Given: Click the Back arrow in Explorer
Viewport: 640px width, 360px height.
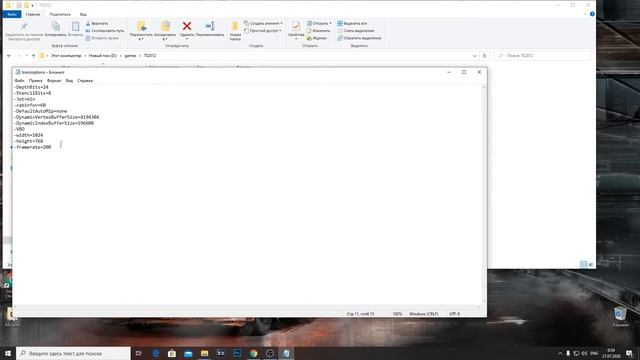Looking at the screenshot, I should [x=9, y=56].
